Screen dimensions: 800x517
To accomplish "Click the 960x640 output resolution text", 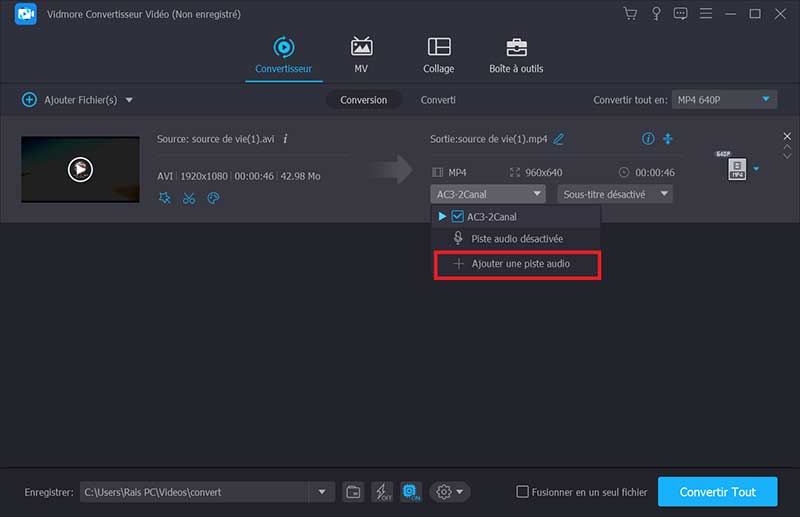I will 543,173.
